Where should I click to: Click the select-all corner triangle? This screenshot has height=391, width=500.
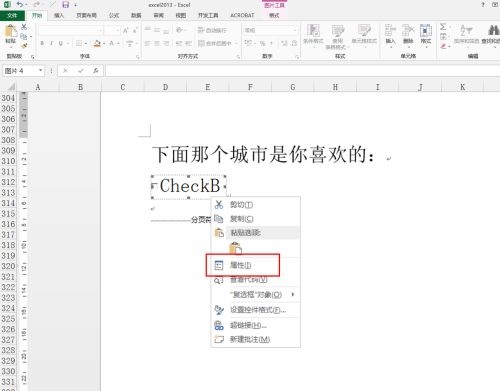point(11,87)
